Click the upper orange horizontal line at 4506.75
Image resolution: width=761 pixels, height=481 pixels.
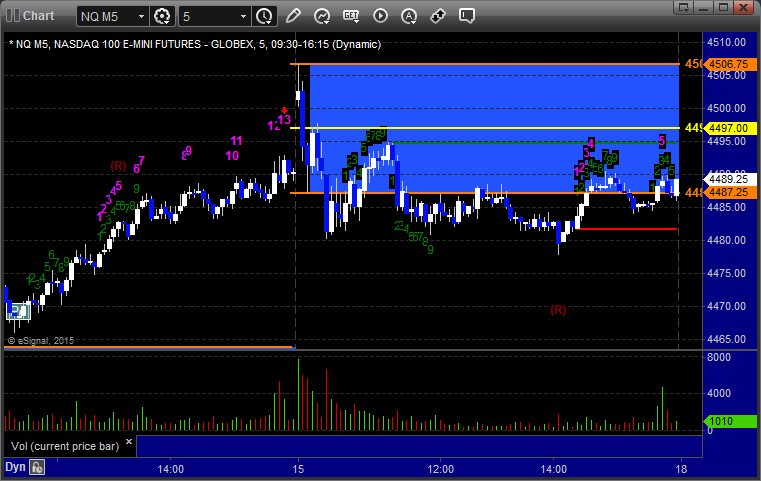(485, 64)
